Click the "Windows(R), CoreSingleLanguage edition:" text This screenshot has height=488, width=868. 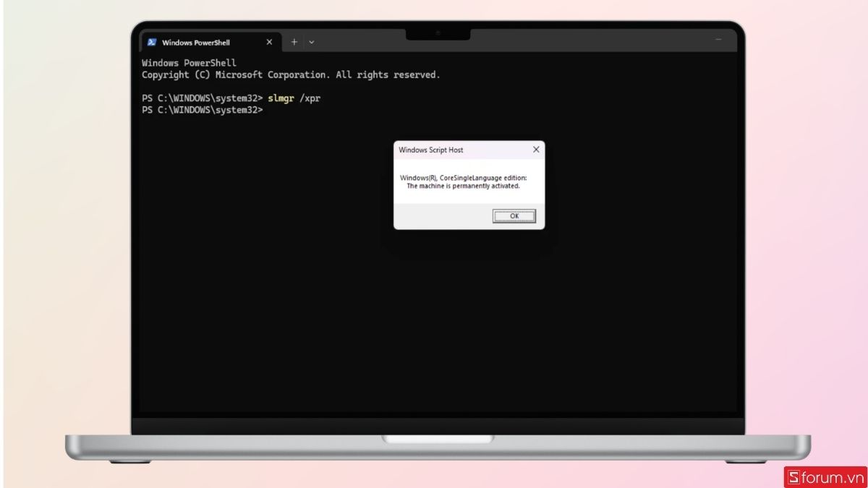(x=464, y=177)
